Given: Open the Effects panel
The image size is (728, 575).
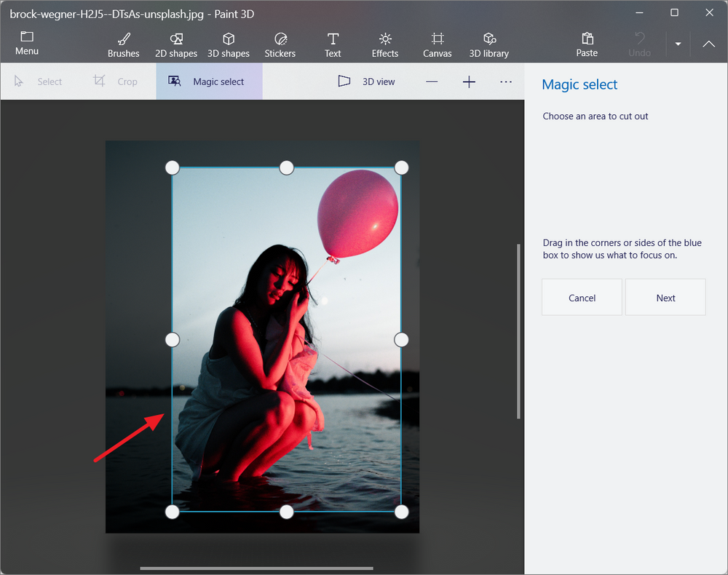Looking at the screenshot, I should 384,44.
